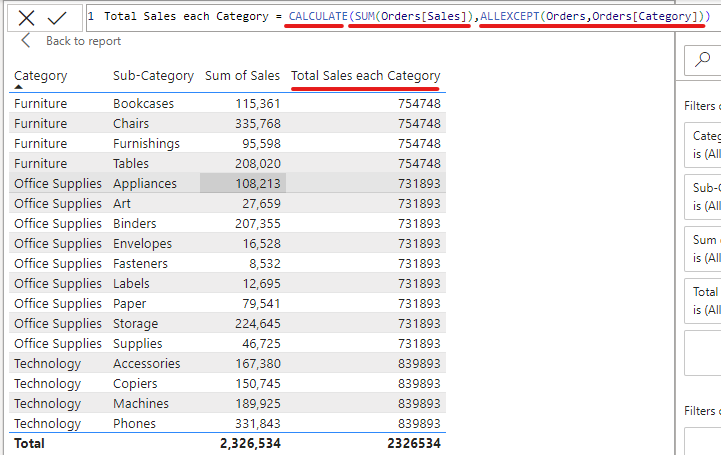Image resolution: width=721 pixels, height=455 pixels.
Task: Click the Total row label
Action: coord(29,443)
